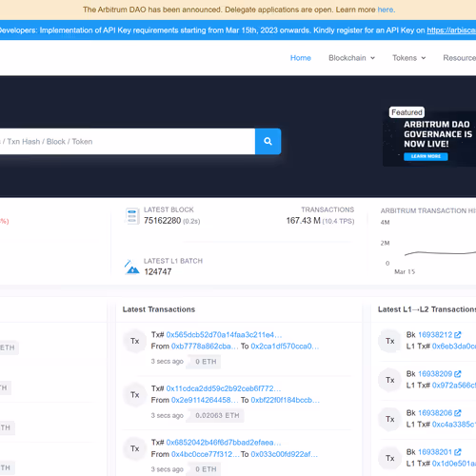Open L1 block 16938212
This screenshot has height=476, width=476.
point(435,335)
